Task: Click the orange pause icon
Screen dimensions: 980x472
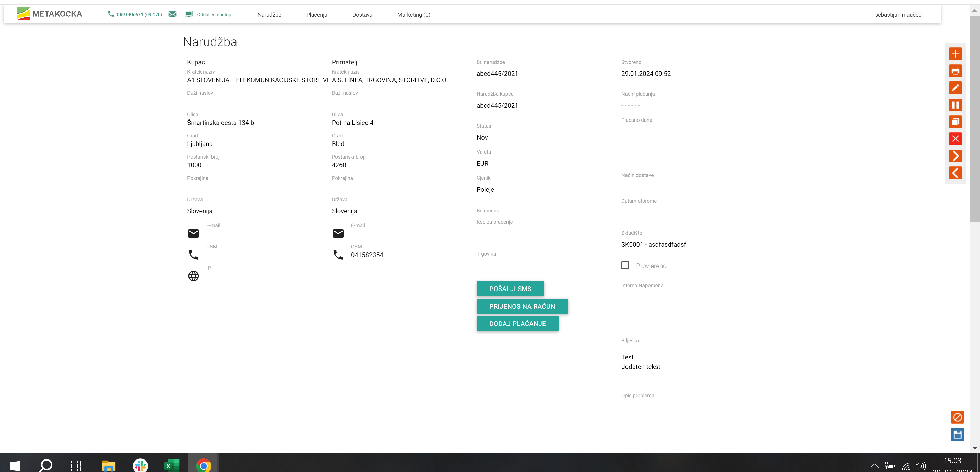Action: click(955, 105)
